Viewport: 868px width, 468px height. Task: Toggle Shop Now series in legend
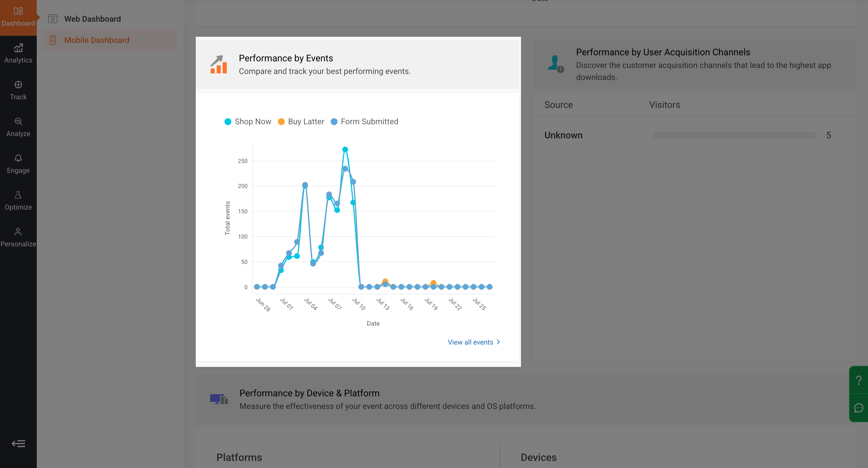tap(248, 122)
